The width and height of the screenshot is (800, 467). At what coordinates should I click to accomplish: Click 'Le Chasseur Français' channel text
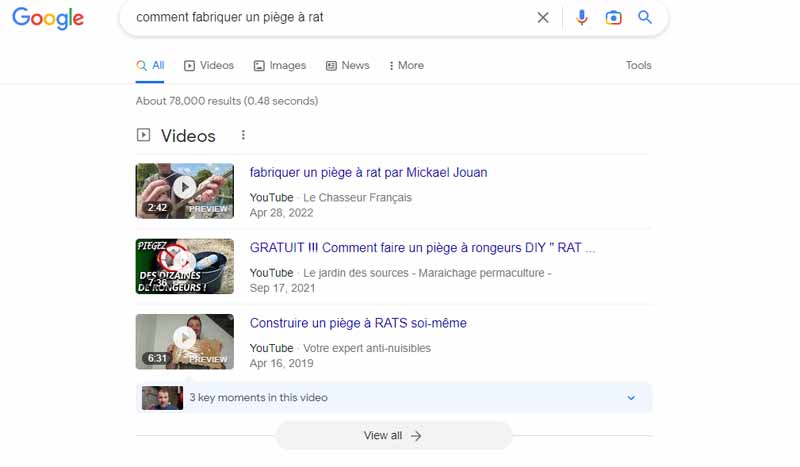357,198
